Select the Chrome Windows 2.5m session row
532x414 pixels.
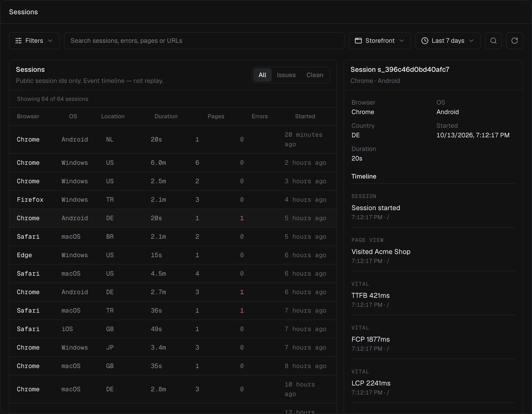[x=173, y=181]
